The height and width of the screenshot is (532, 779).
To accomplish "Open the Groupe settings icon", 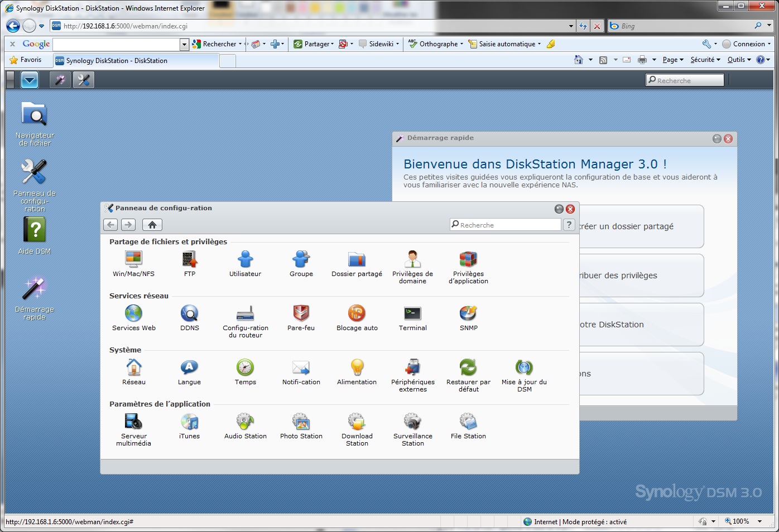I will (x=301, y=264).
